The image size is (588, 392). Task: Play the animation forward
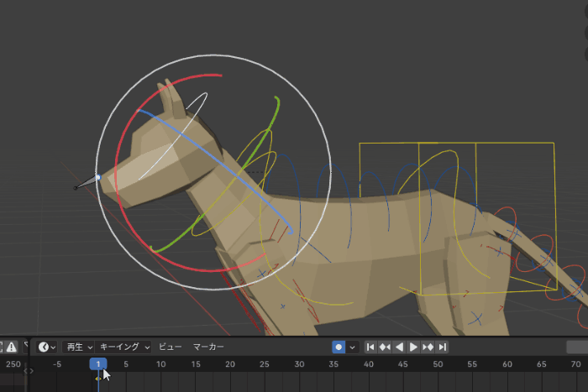point(413,347)
